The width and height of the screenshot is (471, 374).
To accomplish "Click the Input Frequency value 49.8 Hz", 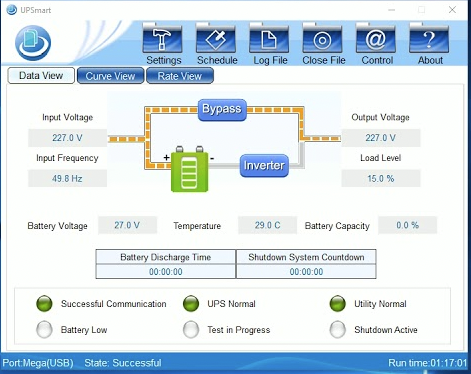I will pos(67,178).
